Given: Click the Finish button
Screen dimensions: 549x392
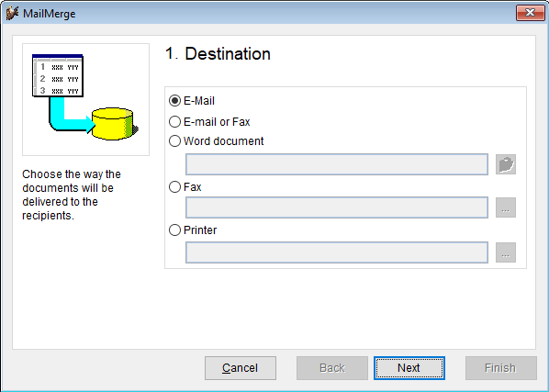Looking at the screenshot, I should pyautogui.click(x=501, y=368).
